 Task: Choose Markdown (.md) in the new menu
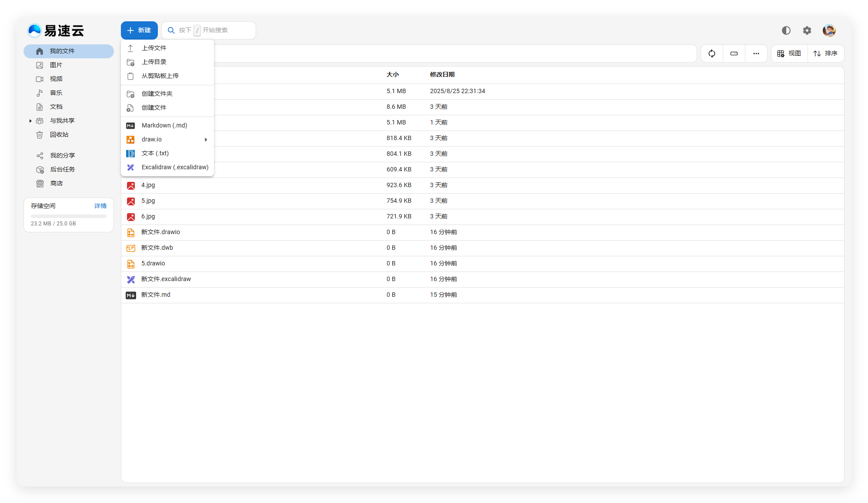point(164,125)
